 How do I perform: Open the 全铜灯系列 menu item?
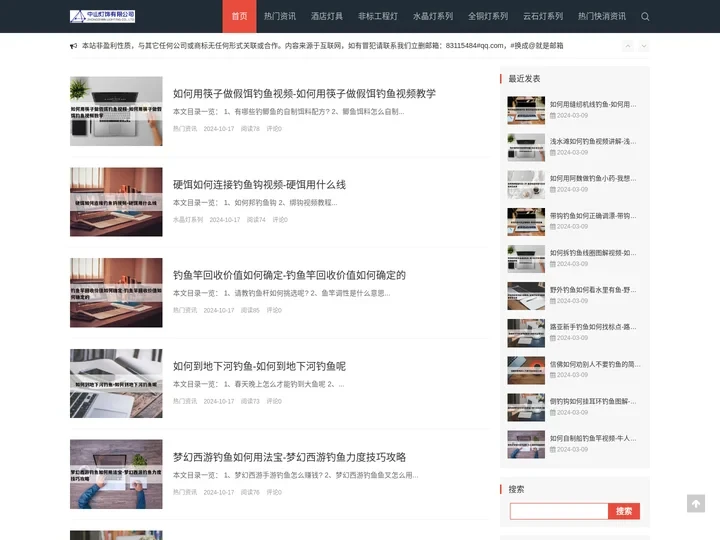pyautogui.click(x=488, y=17)
